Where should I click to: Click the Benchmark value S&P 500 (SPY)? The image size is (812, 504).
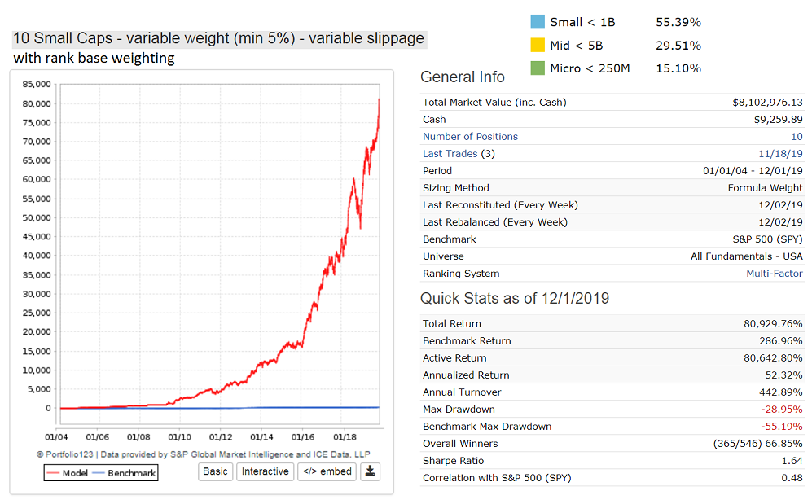(767, 239)
